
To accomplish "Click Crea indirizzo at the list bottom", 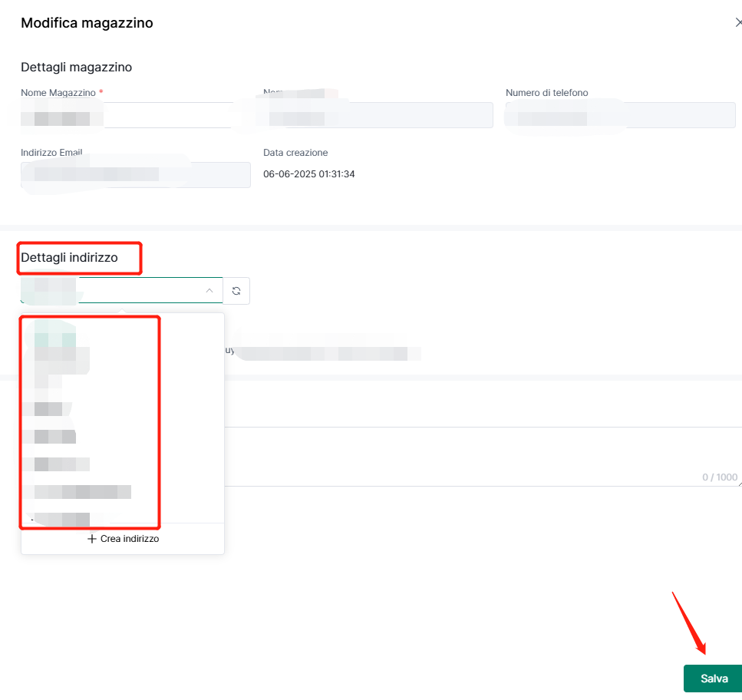I will 123,539.
